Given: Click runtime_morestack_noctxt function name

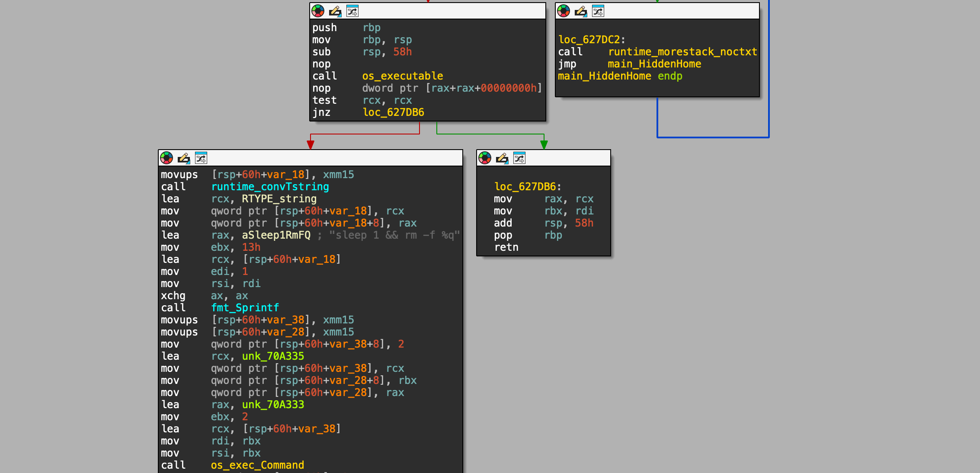Looking at the screenshot, I should [x=682, y=52].
